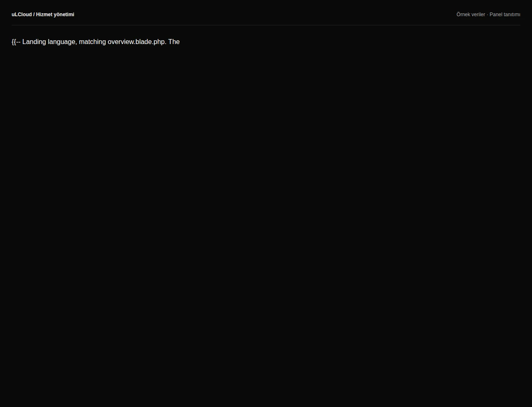Image resolution: width=532 pixels, height=407 pixels.
Task: Click the slash between uLCloud and Hizmet
Action: coord(34,15)
